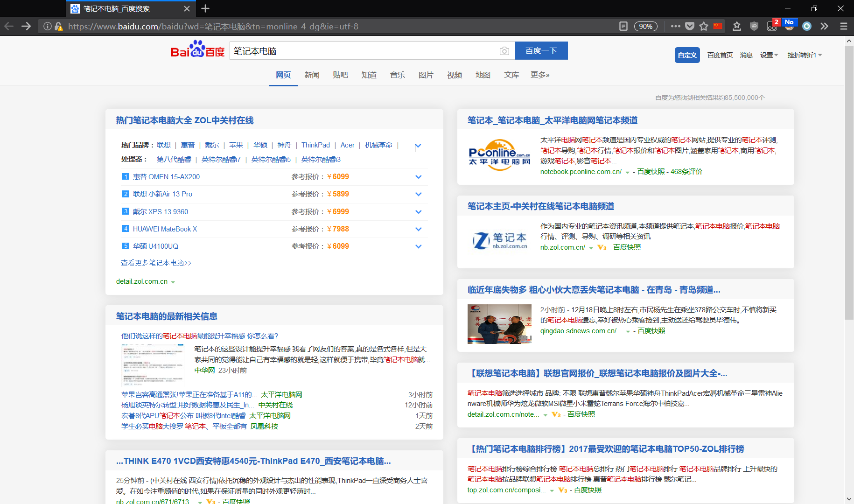Click the V3 badge beside top.zol.com.cn
854x504 pixels.
click(x=562, y=490)
